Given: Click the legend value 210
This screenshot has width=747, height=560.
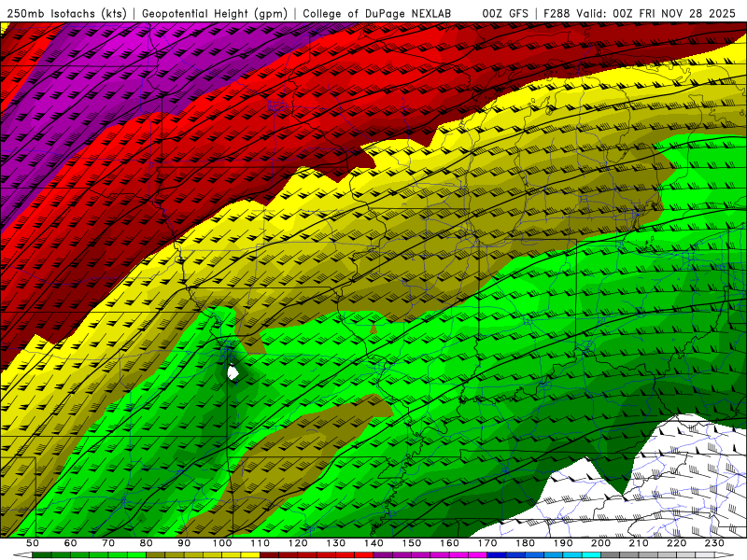Looking at the screenshot, I should [639, 543].
